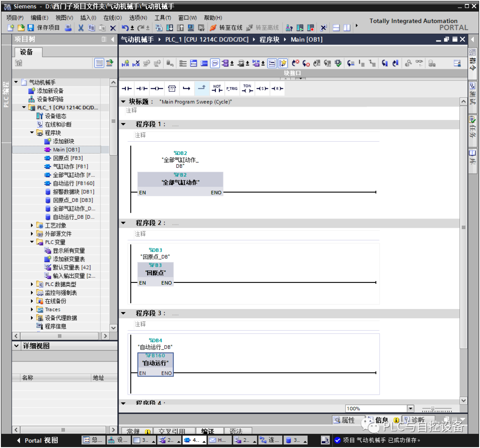The image size is (480, 448).
Task: Click the editor vertical scrollbar thumb
Action: click(463, 227)
